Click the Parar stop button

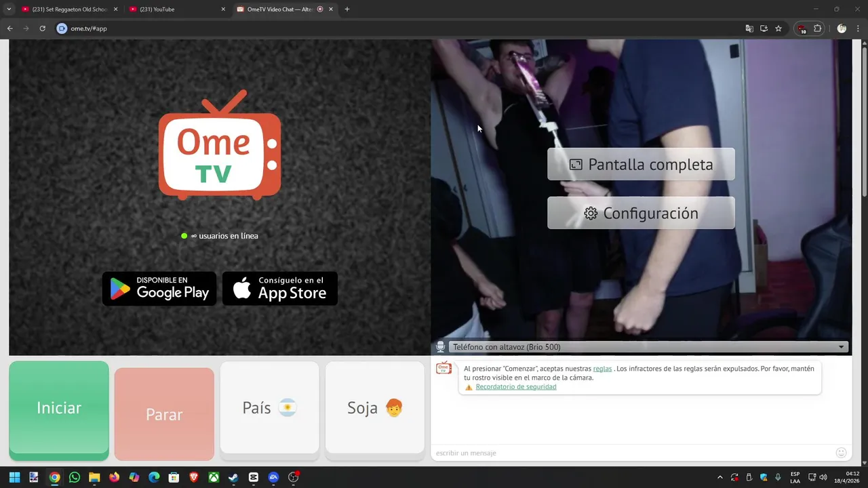(164, 414)
